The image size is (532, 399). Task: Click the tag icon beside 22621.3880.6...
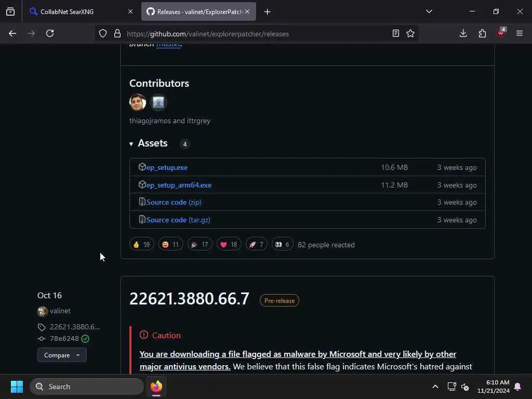42,327
